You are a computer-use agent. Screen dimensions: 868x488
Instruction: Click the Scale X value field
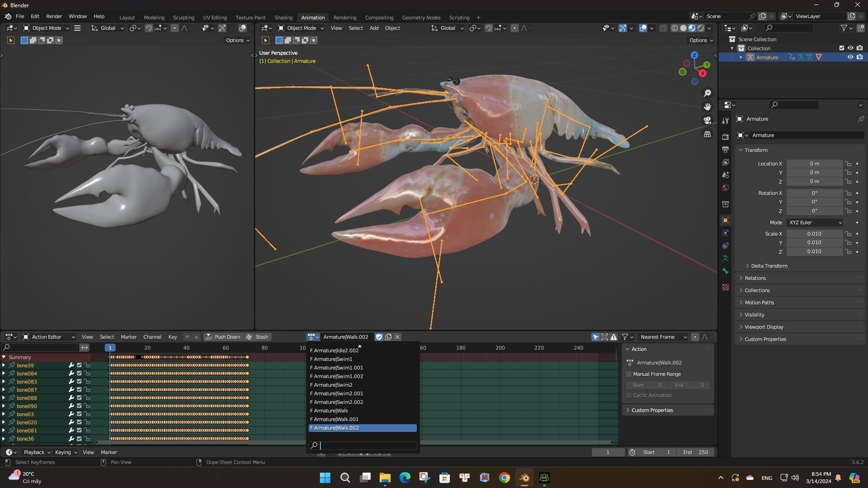point(814,234)
